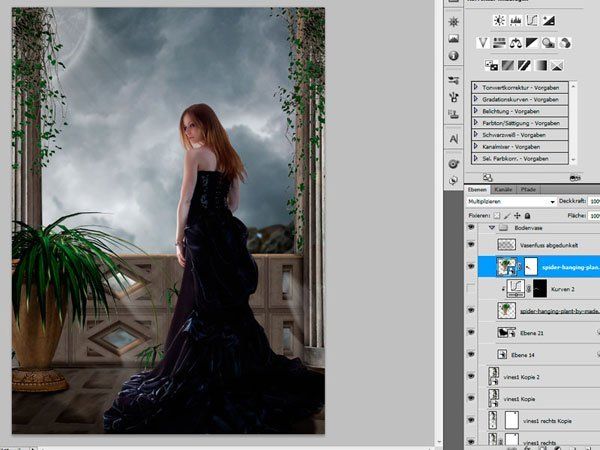Add a Brightness/Contrast adjustment
The image size is (600, 450).
pos(499,20)
